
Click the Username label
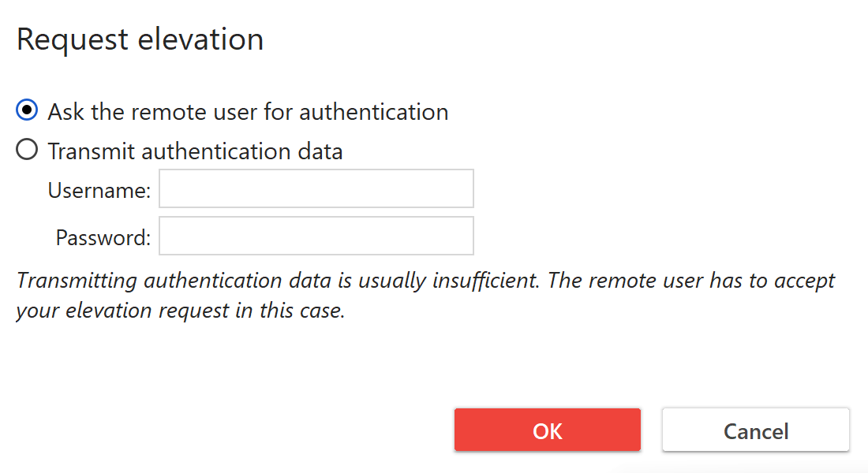click(x=99, y=188)
